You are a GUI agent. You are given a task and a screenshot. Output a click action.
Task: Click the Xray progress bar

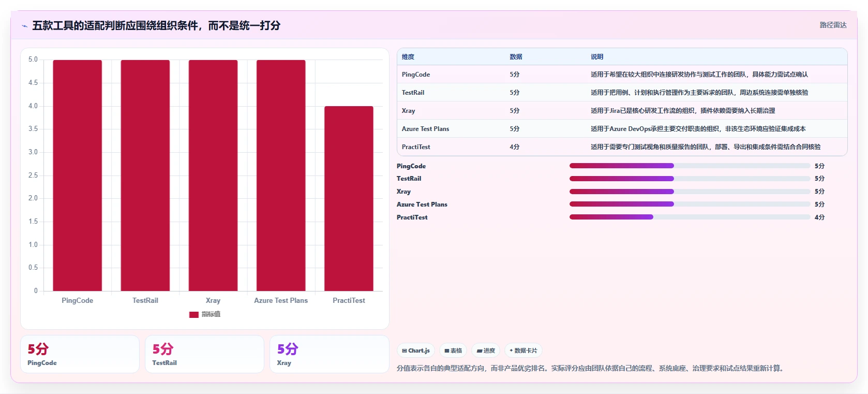click(690, 192)
